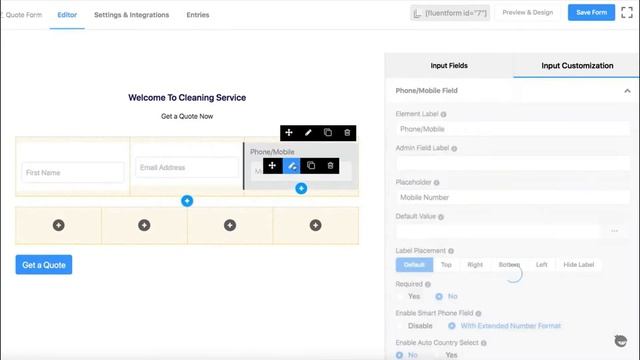Choose Bottom label placement
Image resolution: width=640 pixels, height=360 pixels.
click(x=509, y=265)
